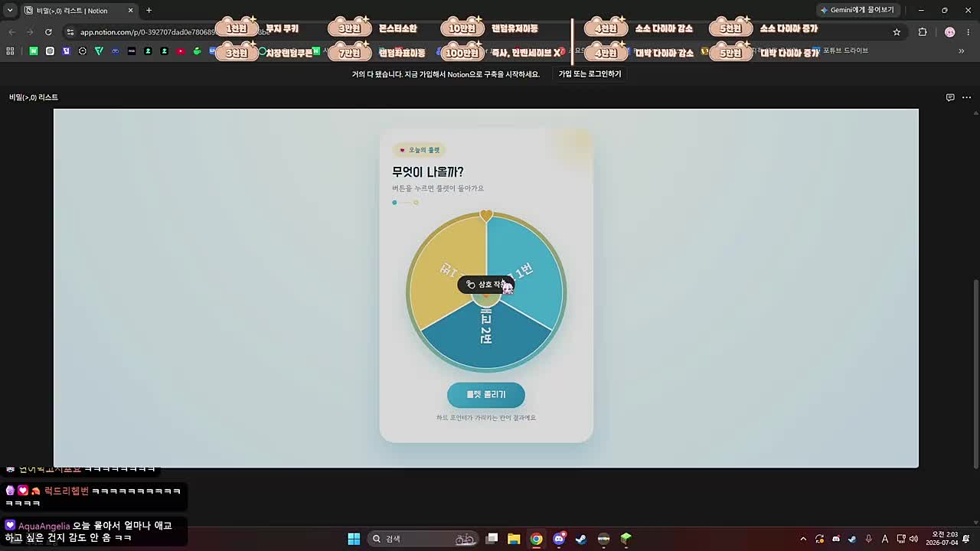Spin the roulette with the 룰렛 돌리기 button
This screenshot has width=980, height=551.
(486, 395)
